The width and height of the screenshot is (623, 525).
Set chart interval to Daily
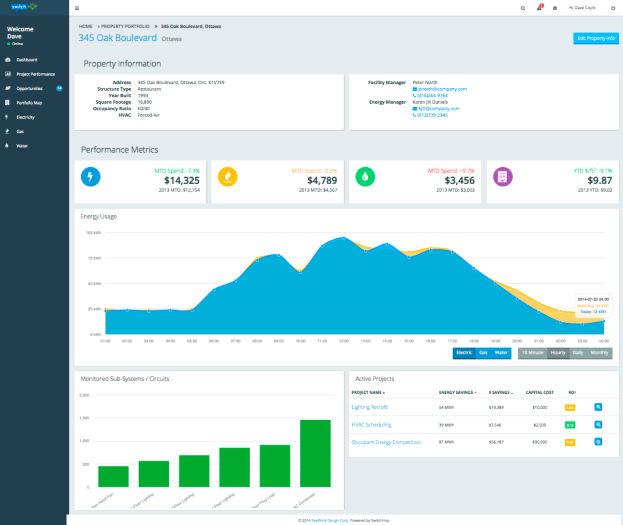coord(578,353)
